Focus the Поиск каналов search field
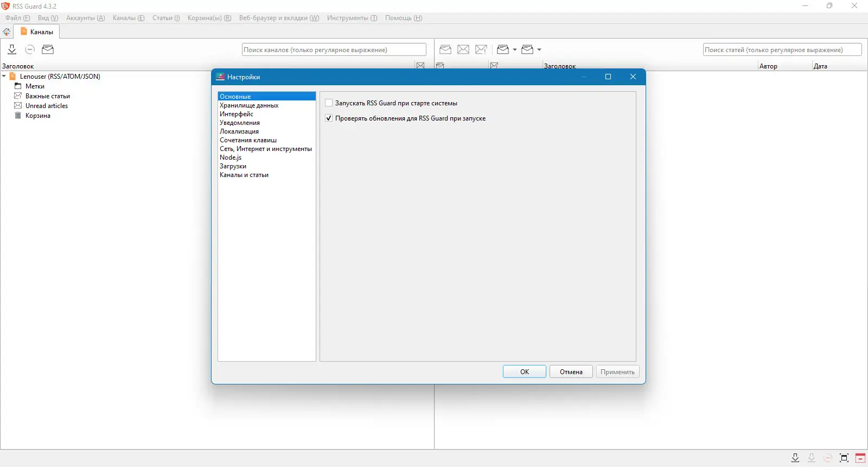Screen dimensions: 868x467 334,49
